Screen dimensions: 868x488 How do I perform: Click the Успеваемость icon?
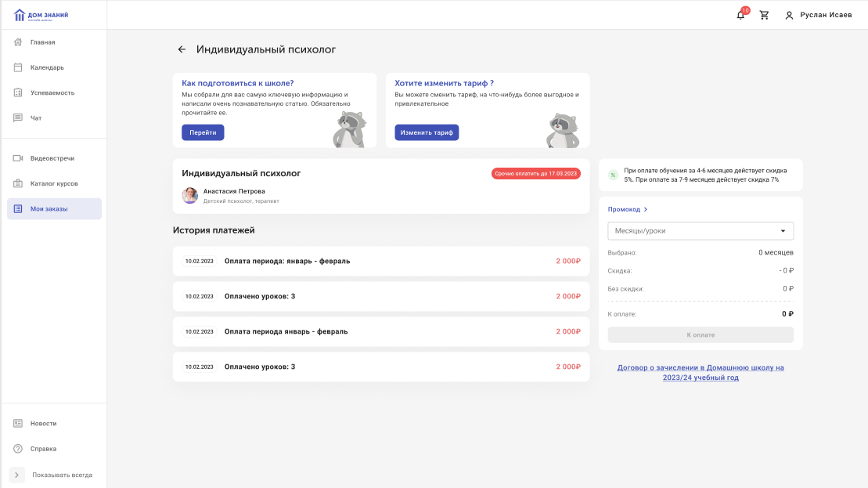click(18, 92)
